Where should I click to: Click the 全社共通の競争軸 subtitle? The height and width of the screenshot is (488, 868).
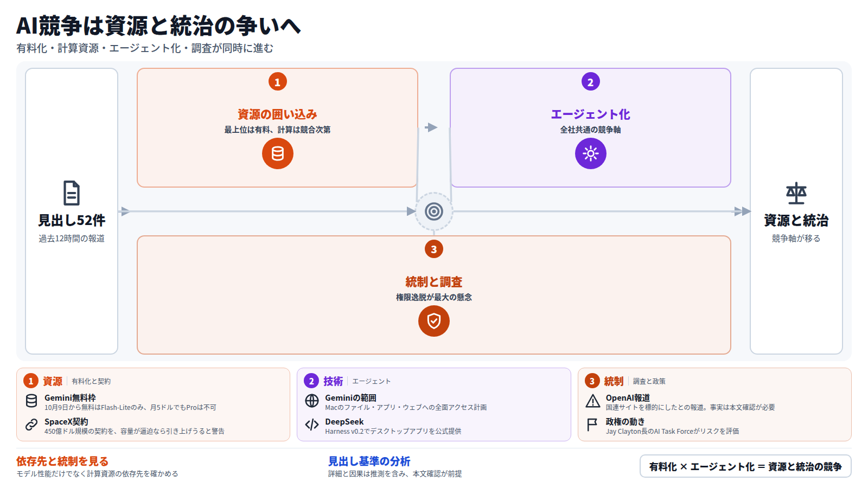coord(591,130)
